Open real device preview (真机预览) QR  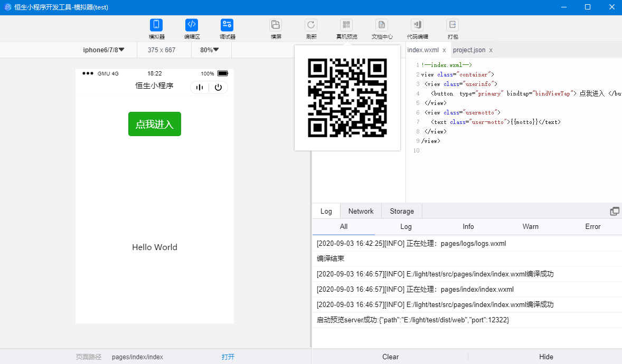coord(346,29)
